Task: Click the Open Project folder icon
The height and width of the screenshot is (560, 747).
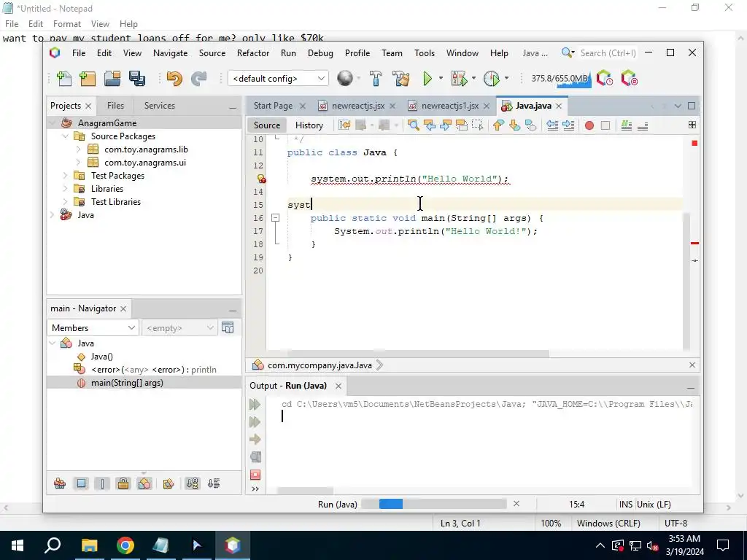Action: (112, 79)
